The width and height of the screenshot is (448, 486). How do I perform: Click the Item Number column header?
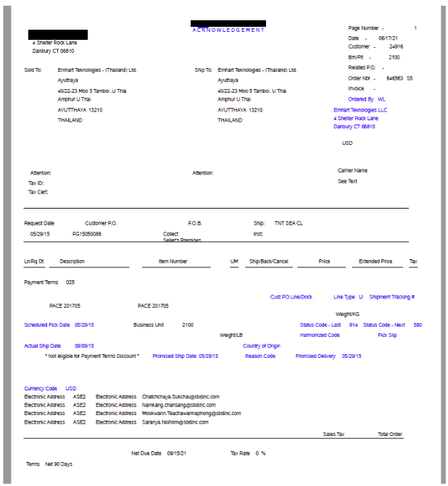click(173, 261)
